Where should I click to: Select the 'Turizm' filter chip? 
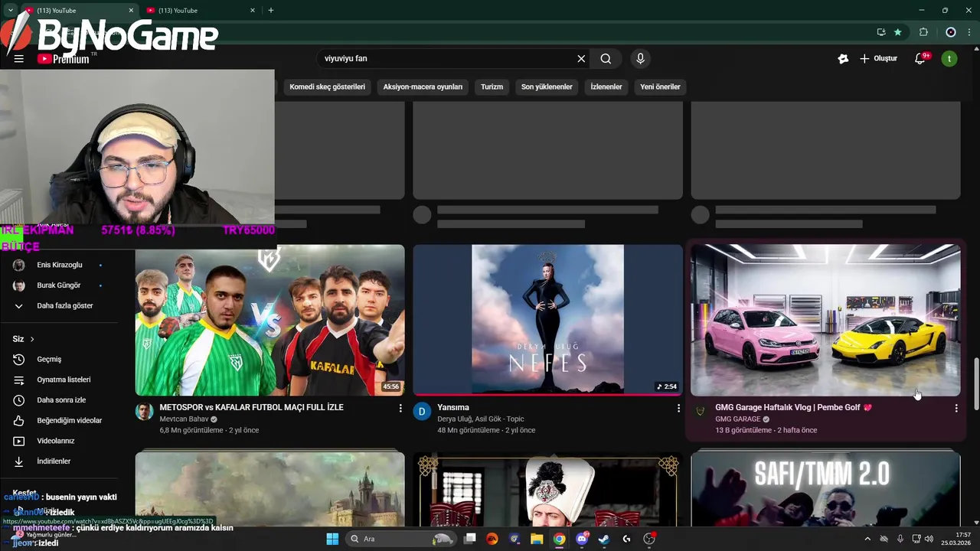point(492,86)
